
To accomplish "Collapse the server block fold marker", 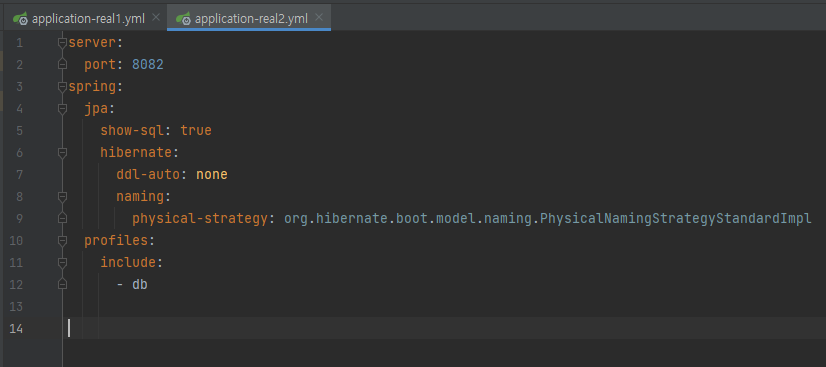I will point(63,42).
